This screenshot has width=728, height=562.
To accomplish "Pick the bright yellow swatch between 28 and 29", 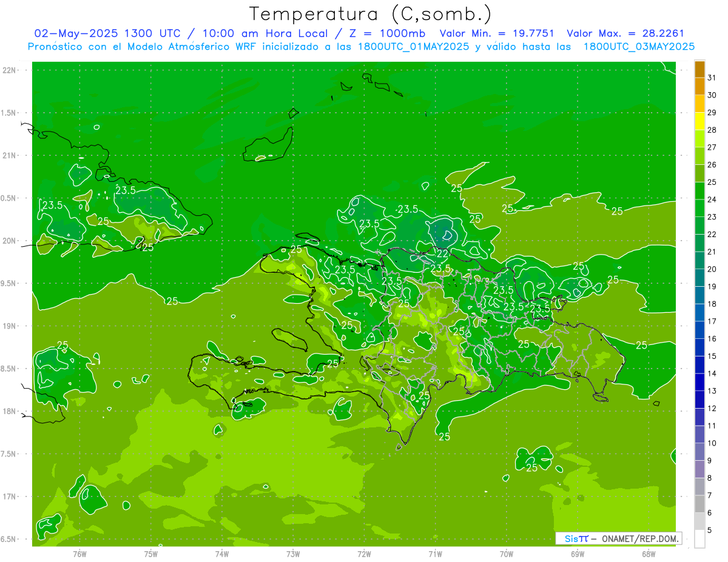I will (x=699, y=121).
